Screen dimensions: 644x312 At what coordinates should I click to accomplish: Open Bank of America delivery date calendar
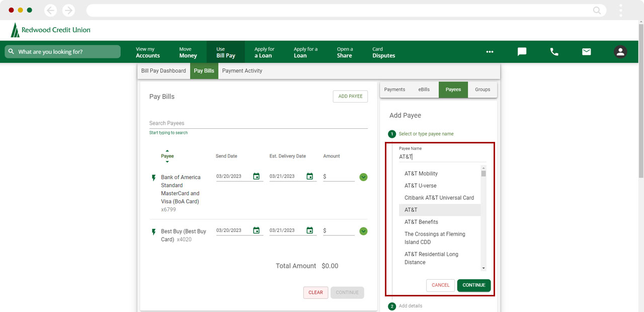(x=309, y=176)
